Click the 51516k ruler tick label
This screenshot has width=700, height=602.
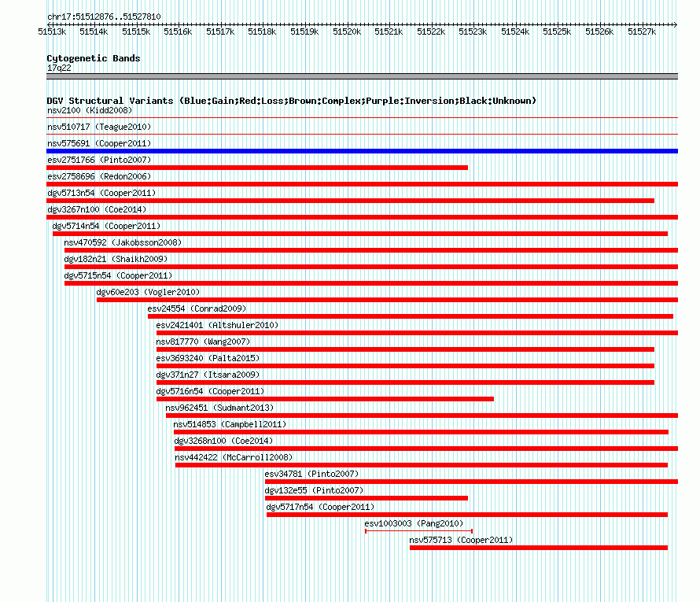tap(178, 31)
